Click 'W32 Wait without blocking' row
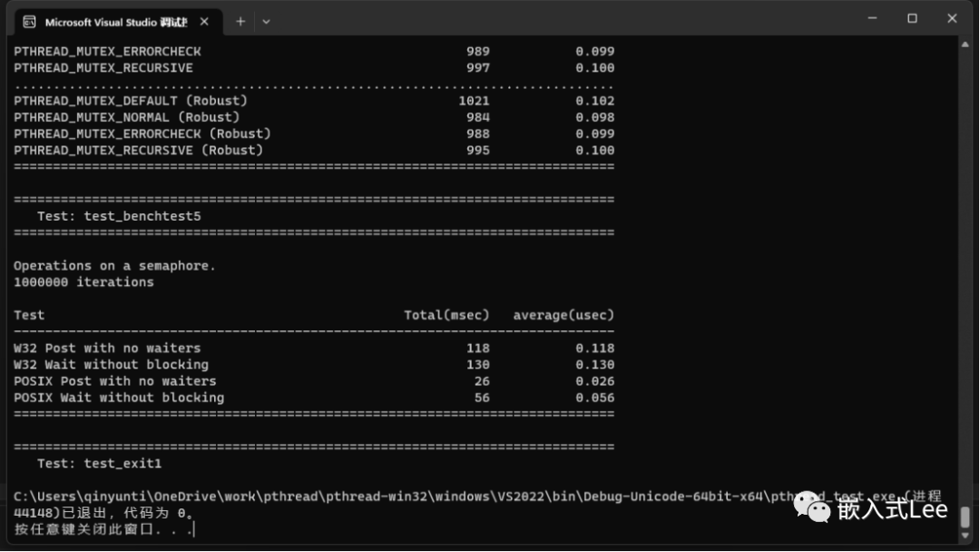 coord(314,364)
